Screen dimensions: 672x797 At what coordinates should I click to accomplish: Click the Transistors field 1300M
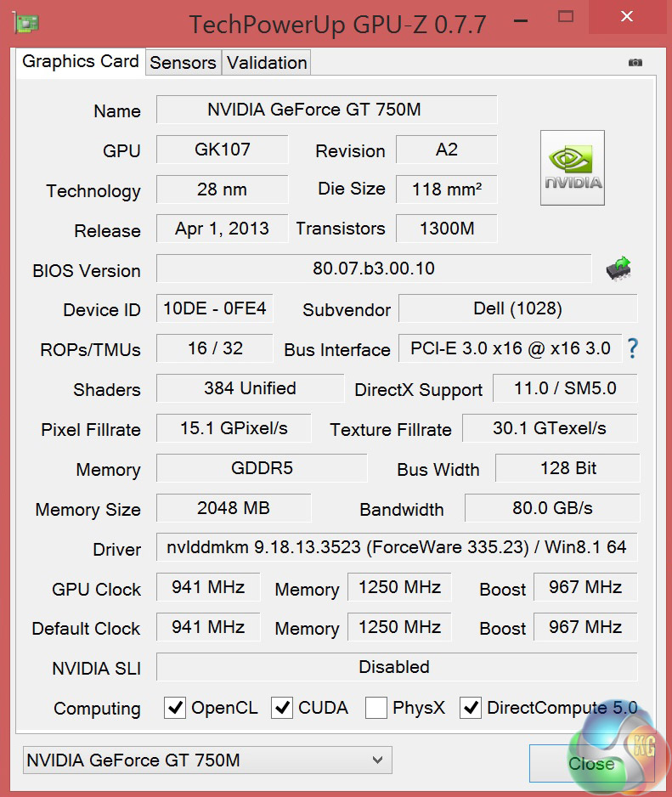point(446,229)
